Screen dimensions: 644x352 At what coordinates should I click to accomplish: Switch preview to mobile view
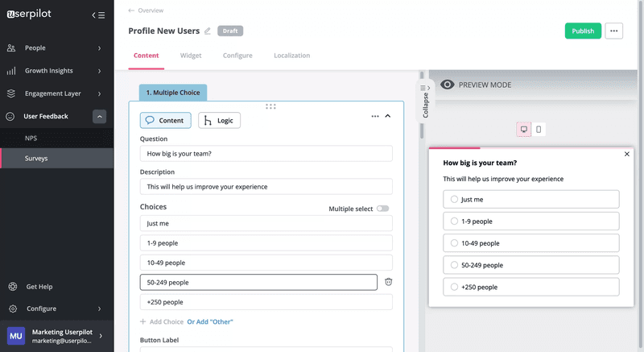coord(539,130)
